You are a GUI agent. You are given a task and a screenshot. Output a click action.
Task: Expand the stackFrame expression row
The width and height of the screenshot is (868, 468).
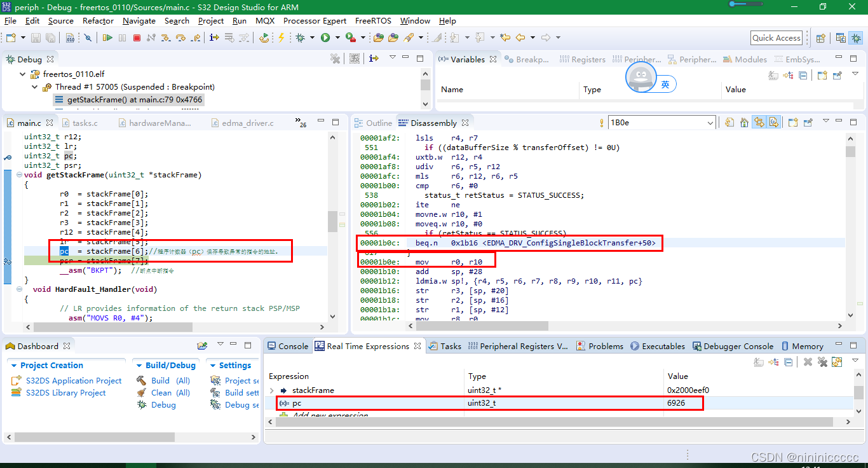272,390
